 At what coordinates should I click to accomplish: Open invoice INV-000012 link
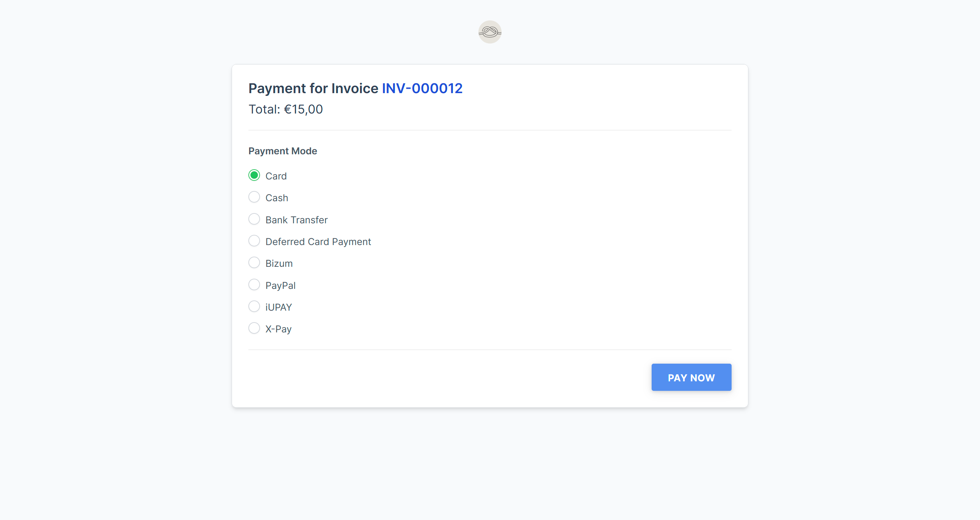[422, 88]
